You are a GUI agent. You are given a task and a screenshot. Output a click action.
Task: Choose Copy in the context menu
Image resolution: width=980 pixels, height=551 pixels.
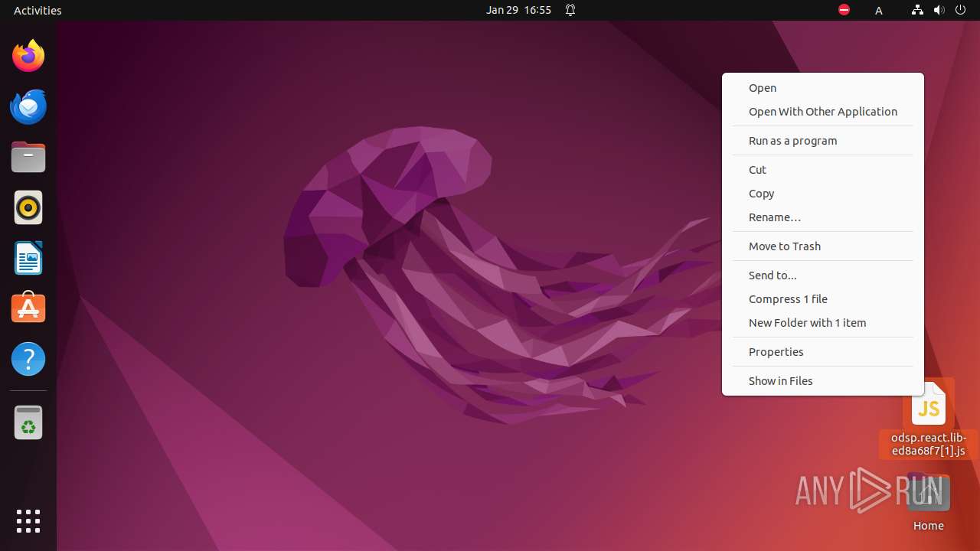click(823, 194)
